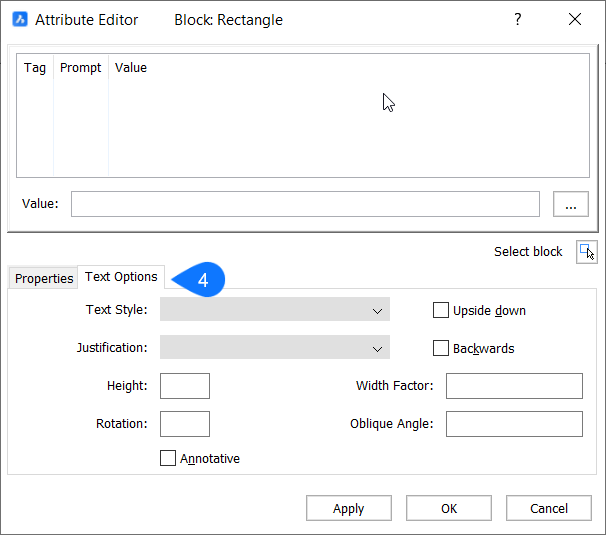This screenshot has height=535, width=606.
Task: Open the ellipsis browse button beside Value
Action: pos(570,205)
